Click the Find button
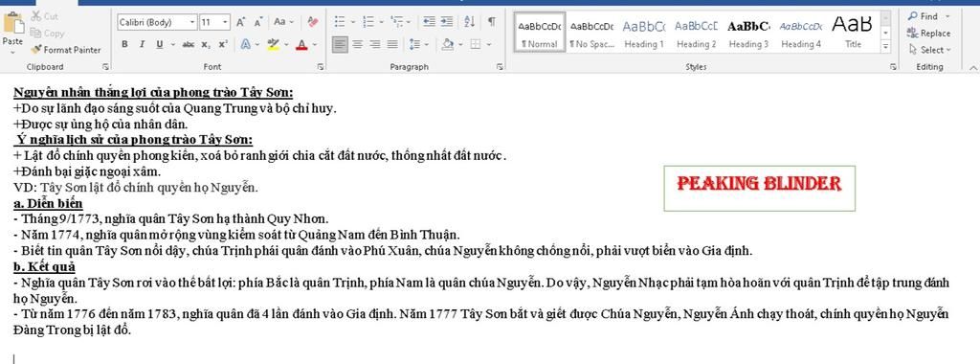 924,16
